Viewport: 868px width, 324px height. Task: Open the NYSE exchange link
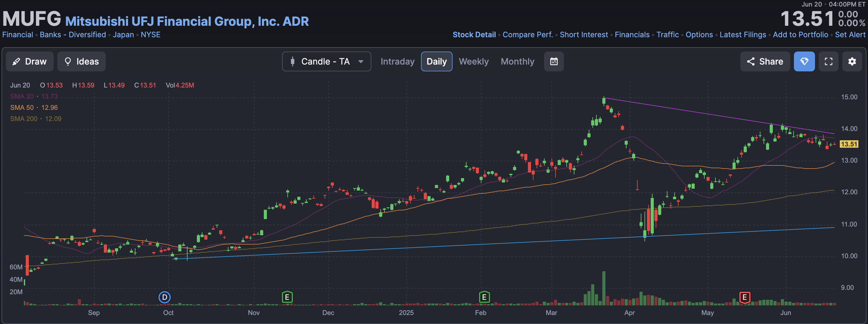coord(151,35)
